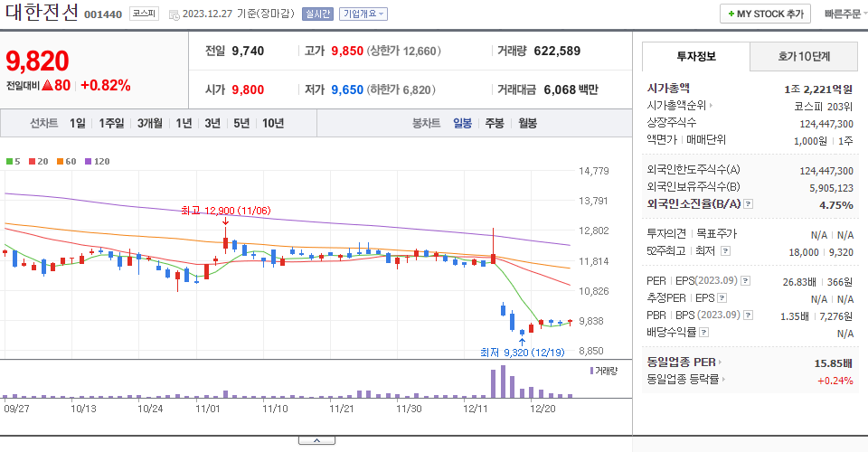Switch to the 호가10단계 tab
This screenshot has height=452, width=868.
pyautogui.click(x=804, y=56)
